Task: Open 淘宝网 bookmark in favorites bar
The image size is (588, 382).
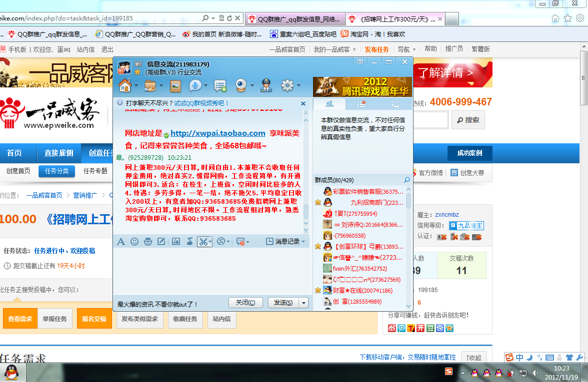Action: [373, 34]
